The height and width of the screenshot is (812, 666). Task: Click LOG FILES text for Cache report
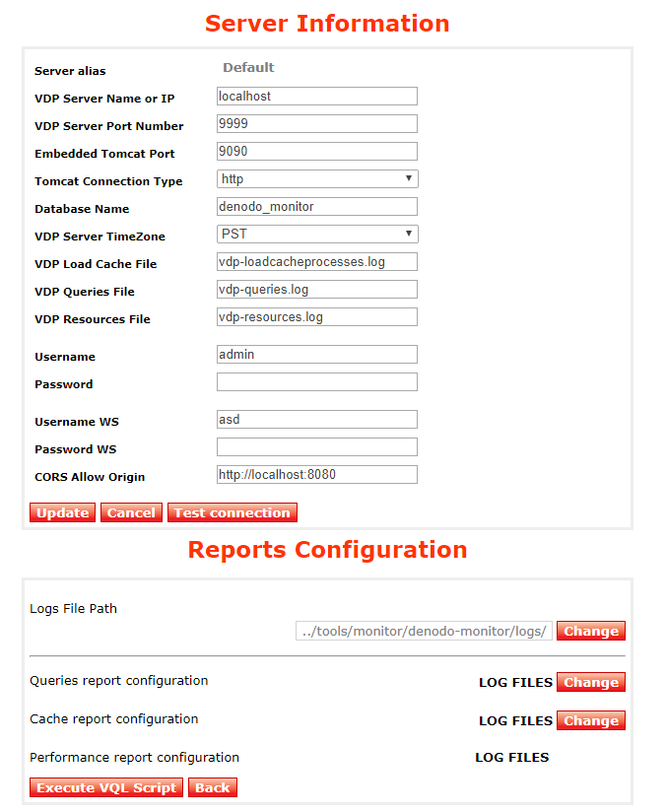tap(516, 721)
